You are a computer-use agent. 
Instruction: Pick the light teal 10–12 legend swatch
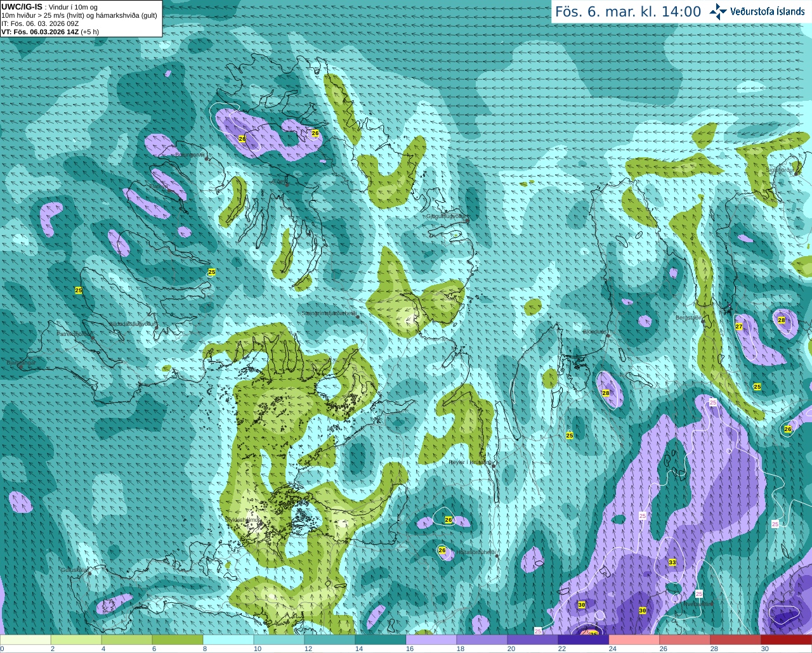click(x=279, y=640)
